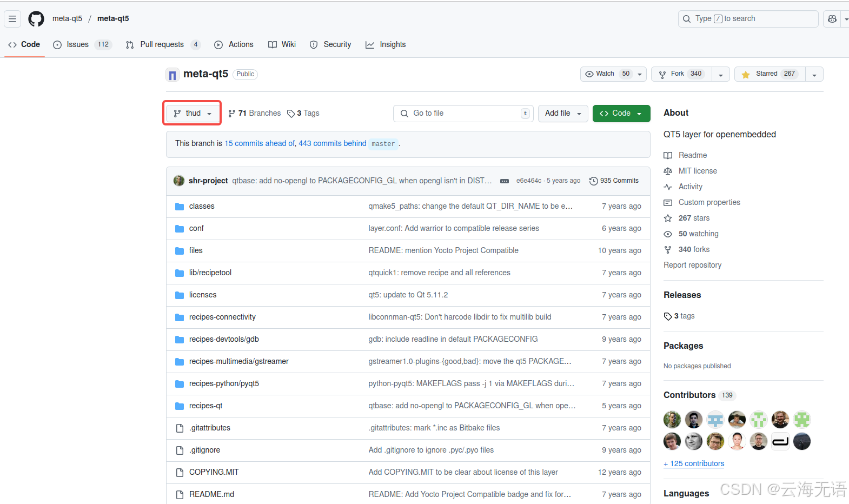
Task: Open Activity link in About sidebar
Action: click(x=683, y=187)
